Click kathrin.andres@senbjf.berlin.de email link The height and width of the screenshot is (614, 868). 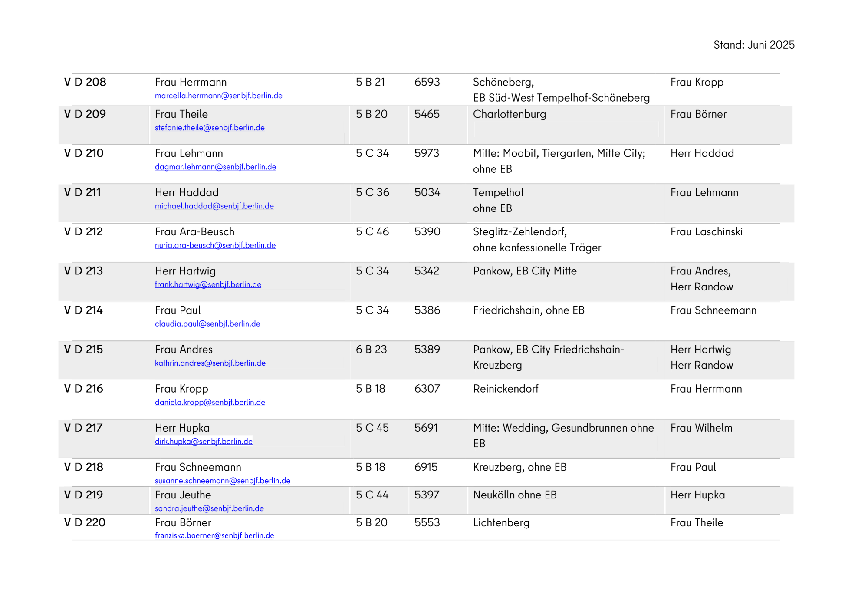point(210,363)
